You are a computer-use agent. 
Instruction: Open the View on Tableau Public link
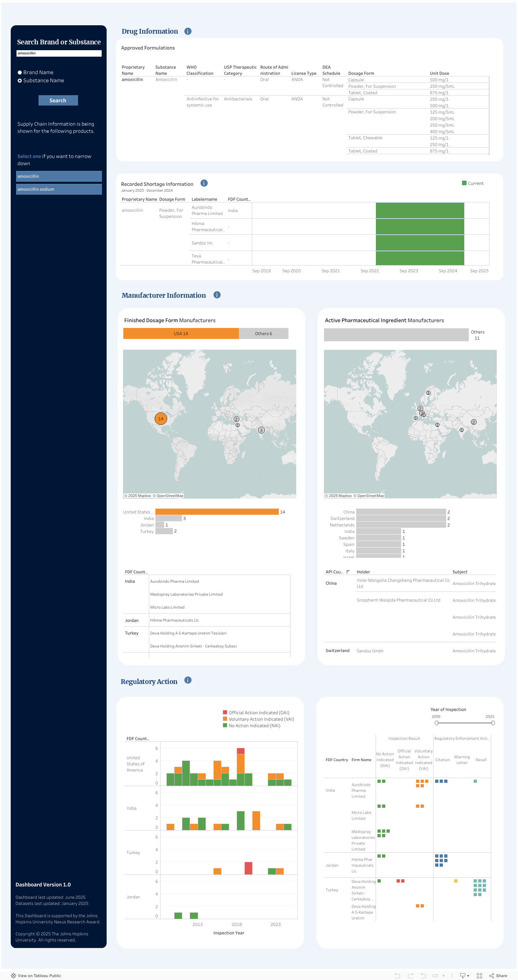[x=39, y=975]
